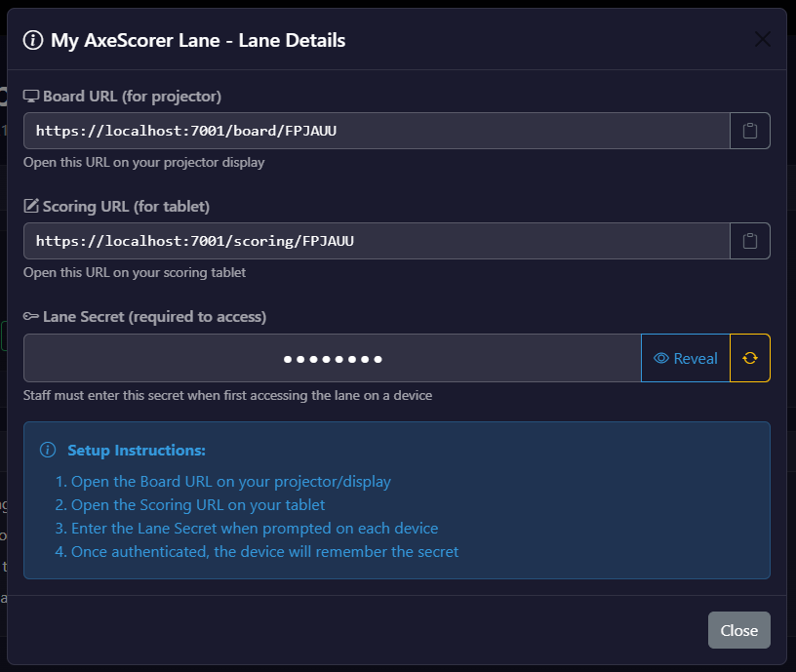Close the dialog using the X button
Image resolution: width=796 pixels, height=672 pixels.
click(x=762, y=39)
